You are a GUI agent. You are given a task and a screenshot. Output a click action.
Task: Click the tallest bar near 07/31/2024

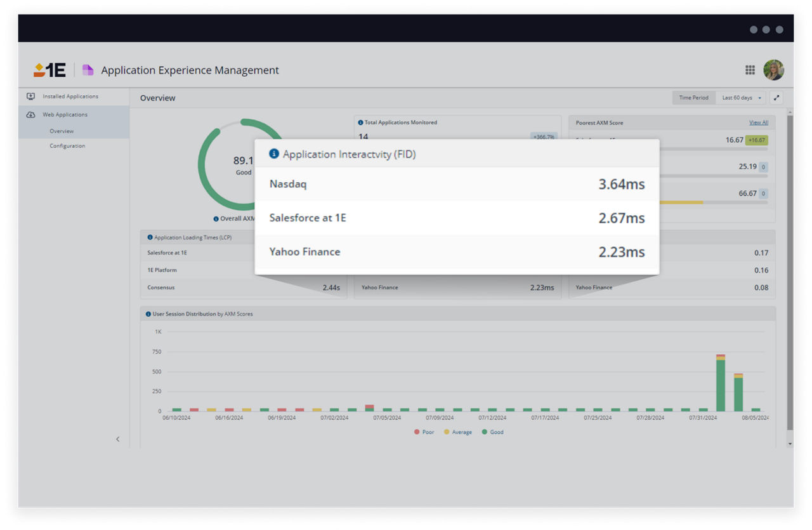pyautogui.click(x=721, y=383)
